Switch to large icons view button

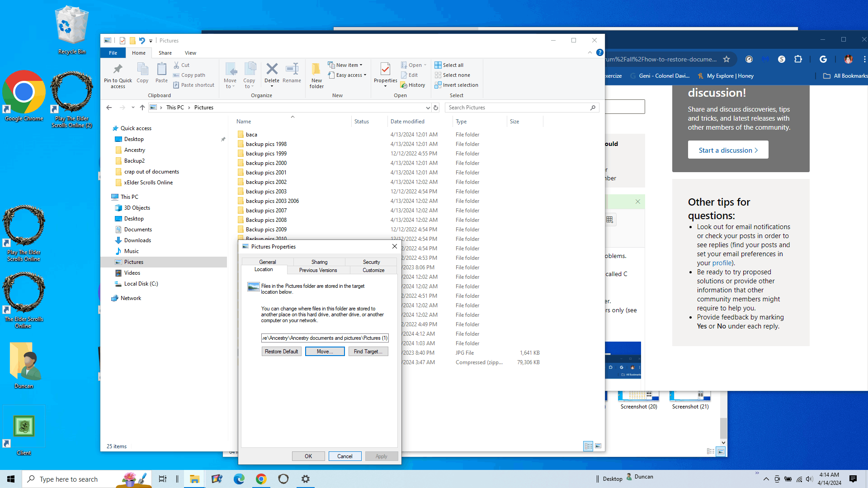598,446
